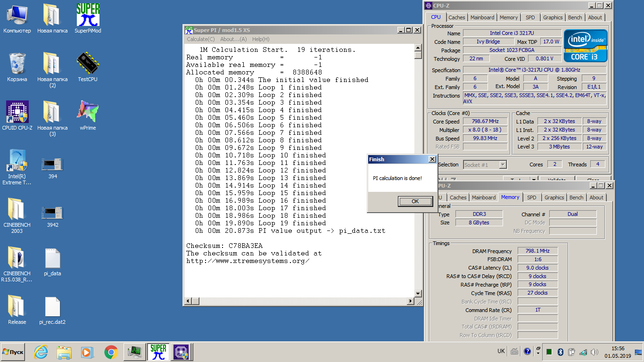This screenshot has height=362, width=644.
Task: Switch to Memory tab in upper CPU-Z
Action: point(509,17)
